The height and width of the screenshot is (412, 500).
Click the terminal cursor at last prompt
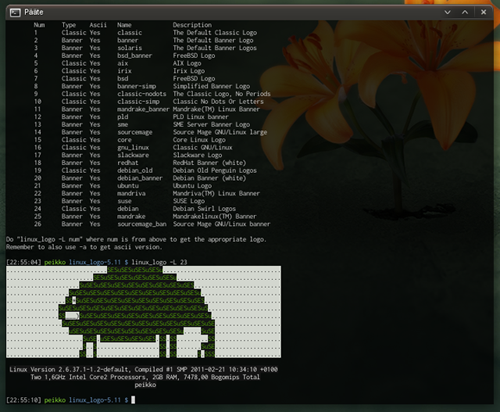tap(133, 400)
